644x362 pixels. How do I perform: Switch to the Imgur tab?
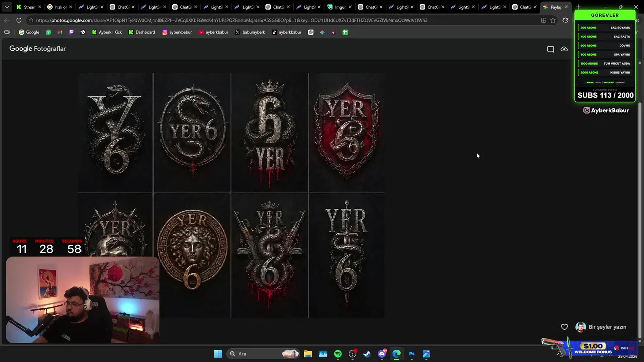pos(339,7)
